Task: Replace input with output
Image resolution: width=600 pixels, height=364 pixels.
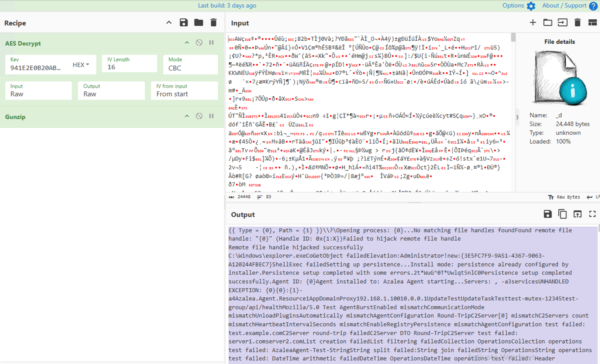Action: (577, 214)
